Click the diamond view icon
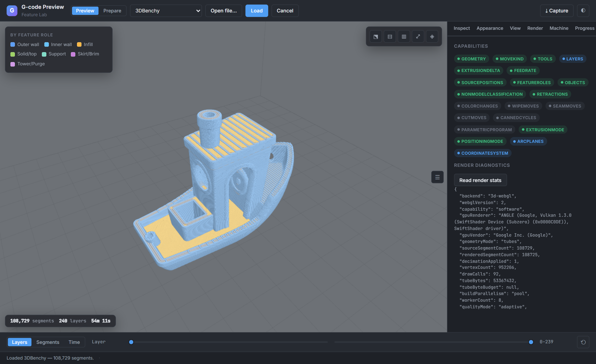 tap(432, 37)
